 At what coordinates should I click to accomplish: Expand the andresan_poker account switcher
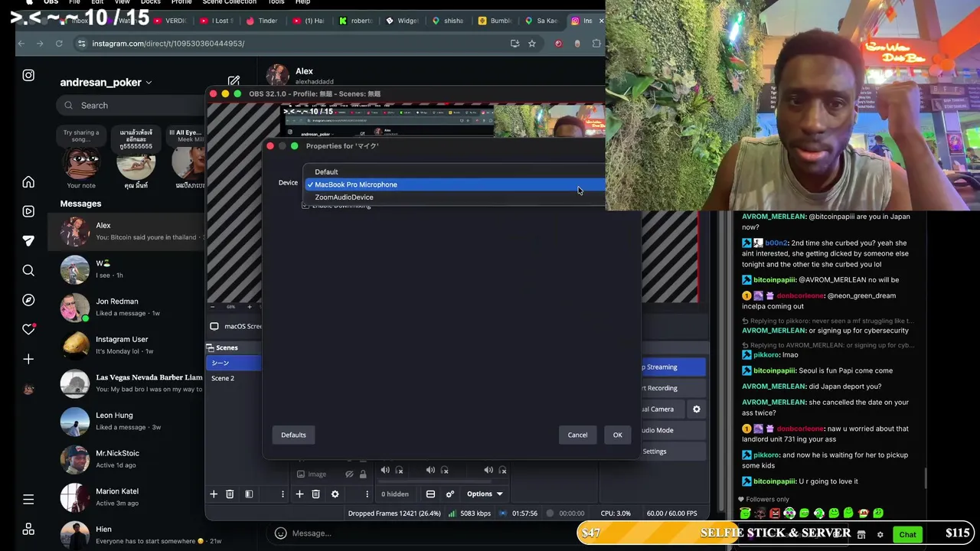tap(106, 82)
